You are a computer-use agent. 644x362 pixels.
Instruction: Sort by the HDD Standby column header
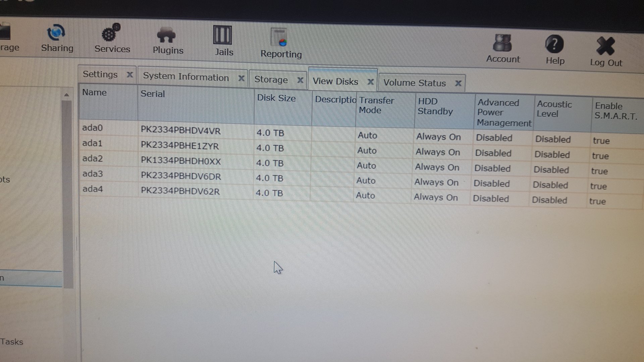[444, 112]
